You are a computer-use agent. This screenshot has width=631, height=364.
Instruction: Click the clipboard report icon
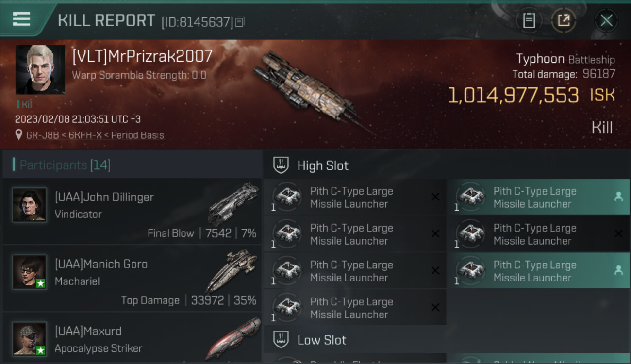point(529,20)
